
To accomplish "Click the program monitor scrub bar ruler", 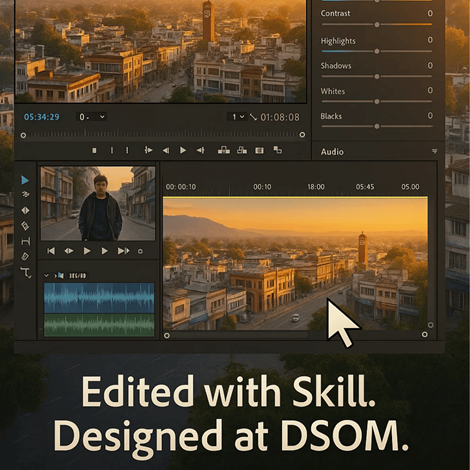I will pyautogui.click(x=163, y=134).
